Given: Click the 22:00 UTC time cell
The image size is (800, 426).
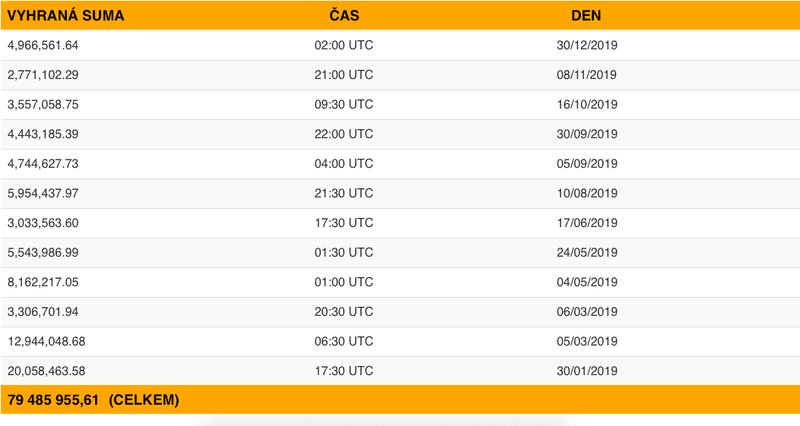Looking at the screenshot, I should [344, 134].
